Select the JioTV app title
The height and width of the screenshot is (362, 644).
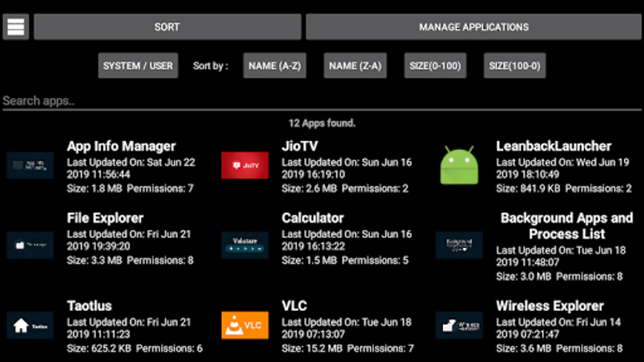pyautogui.click(x=300, y=146)
